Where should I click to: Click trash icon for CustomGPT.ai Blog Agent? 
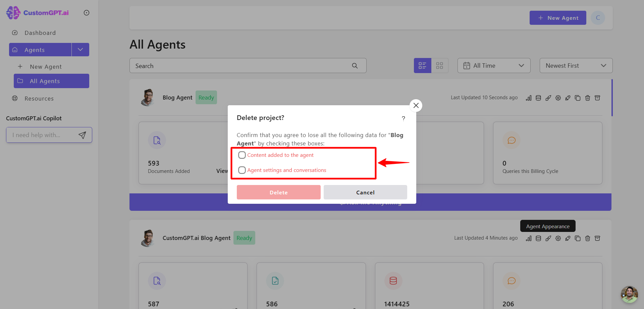(588, 238)
